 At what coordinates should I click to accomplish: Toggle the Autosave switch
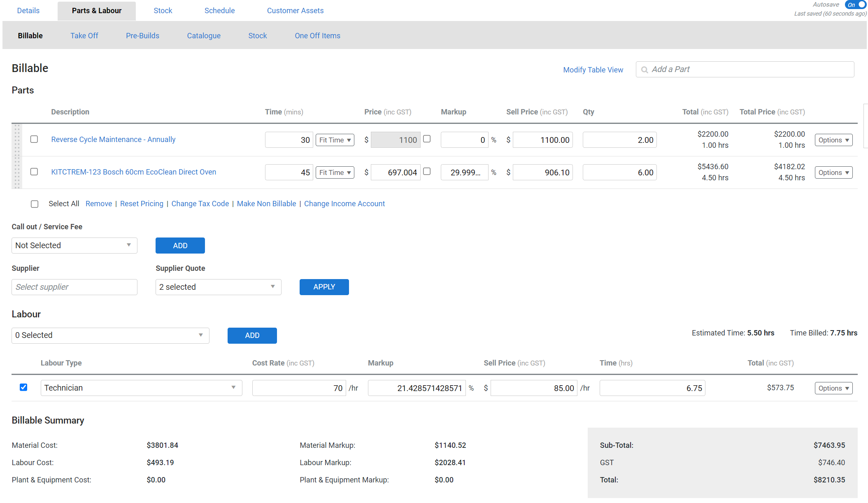pyautogui.click(x=855, y=5)
